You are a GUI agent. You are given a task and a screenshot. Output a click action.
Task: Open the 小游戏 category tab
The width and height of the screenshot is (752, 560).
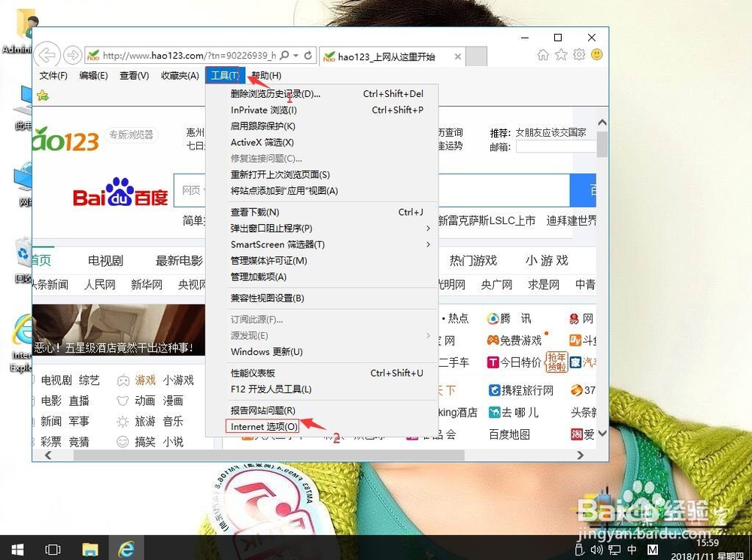(x=547, y=261)
